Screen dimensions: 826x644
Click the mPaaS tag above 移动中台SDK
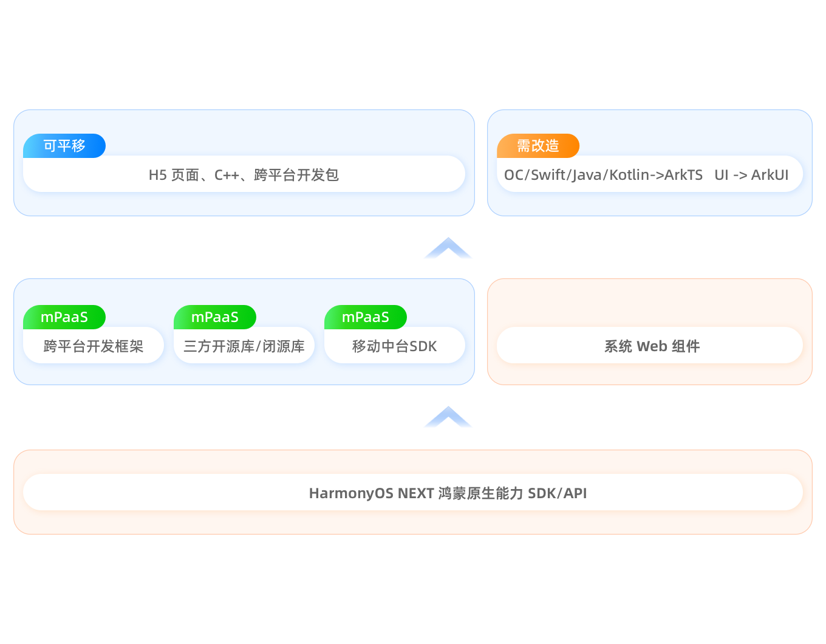click(x=366, y=317)
